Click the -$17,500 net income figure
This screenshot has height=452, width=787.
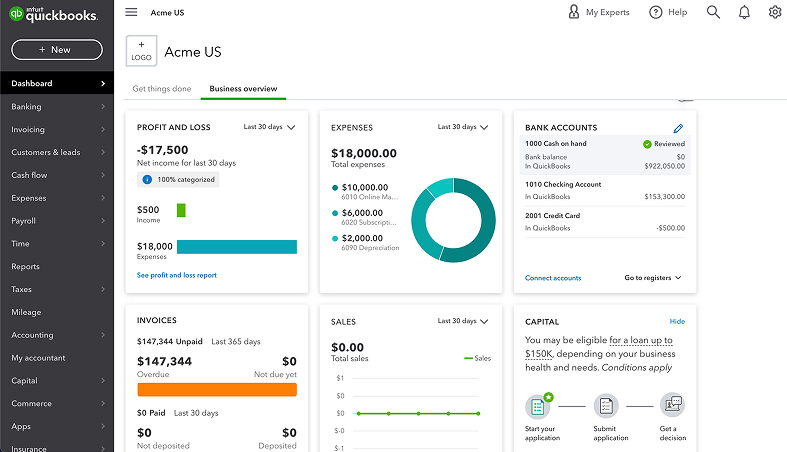[163, 150]
